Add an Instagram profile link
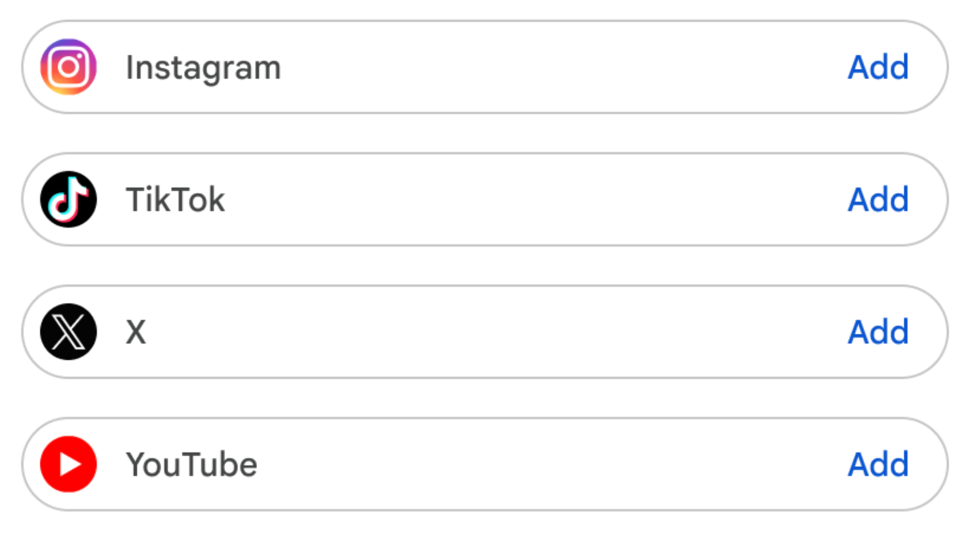980x541 pixels. click(x=878, y=67)
